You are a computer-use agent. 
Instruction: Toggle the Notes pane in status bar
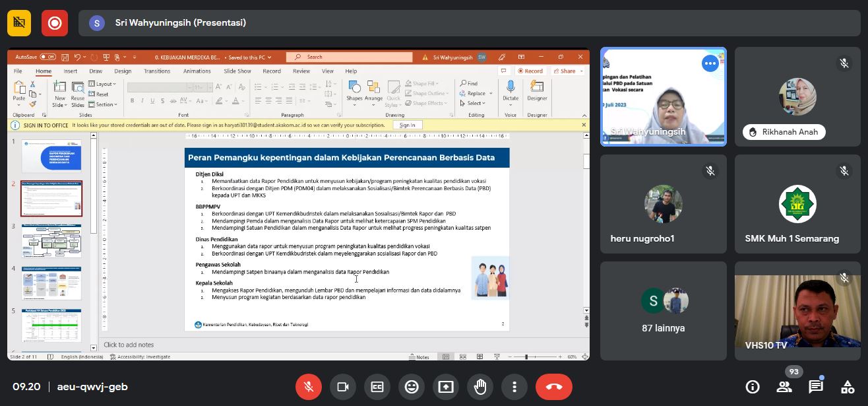(419, 357)
